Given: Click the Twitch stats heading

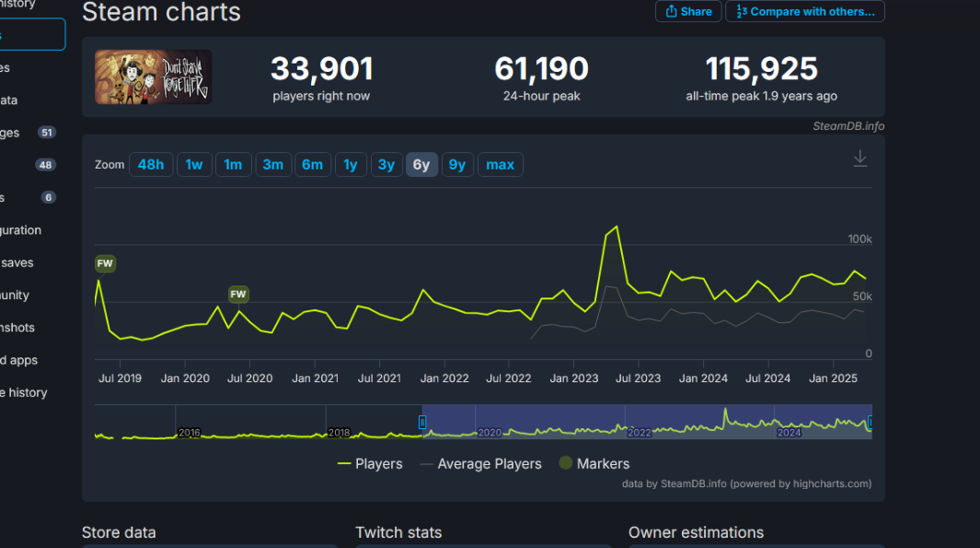Looking at the screenshot, I should coord(398,532).
